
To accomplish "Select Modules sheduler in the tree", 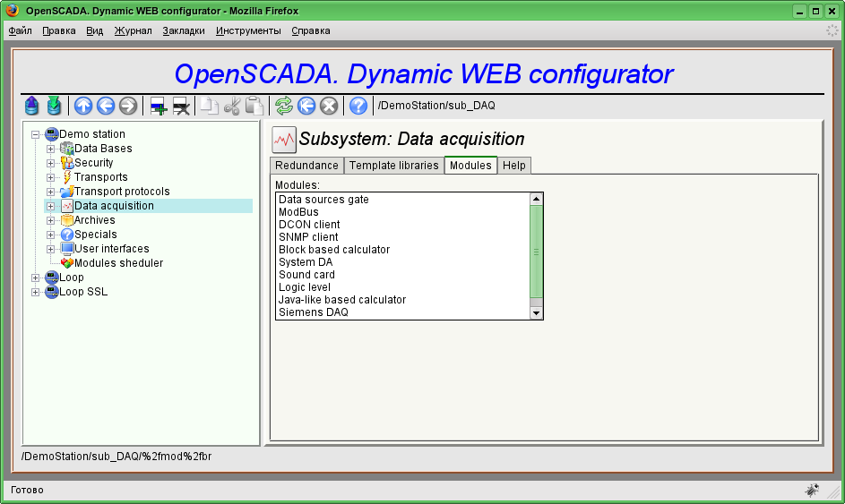I will point(118,263).
